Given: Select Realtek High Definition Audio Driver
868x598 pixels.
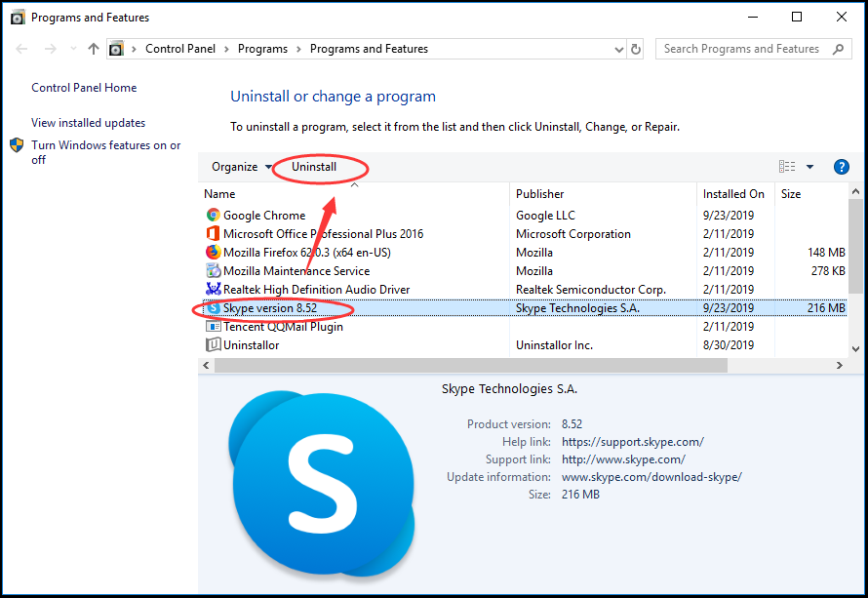Looking at the screenshot, I should pos(525,289).
